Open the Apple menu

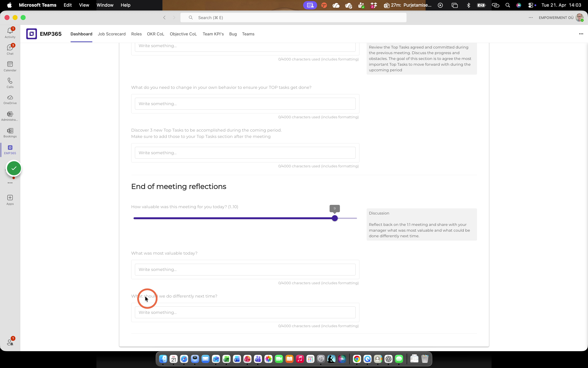(x=9, y=5)
